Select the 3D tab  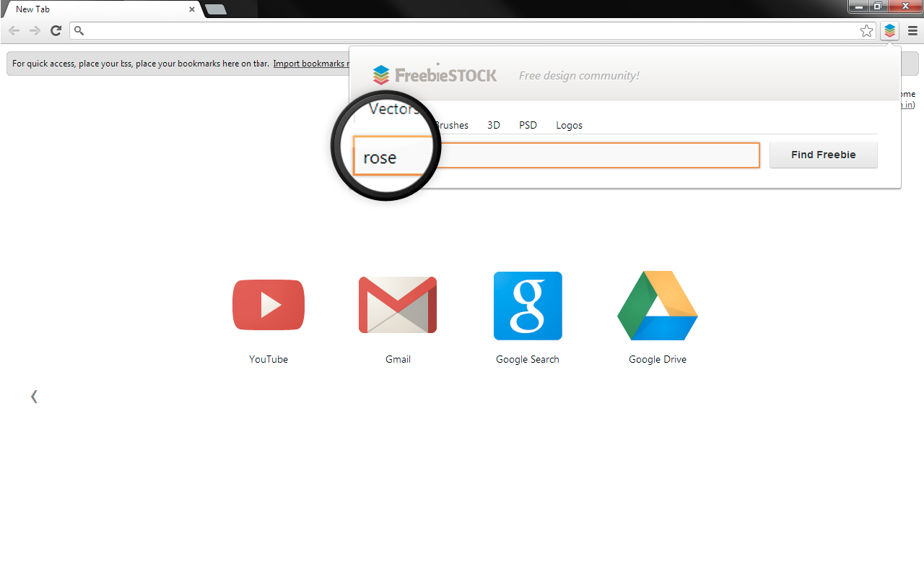pos(494,125)
